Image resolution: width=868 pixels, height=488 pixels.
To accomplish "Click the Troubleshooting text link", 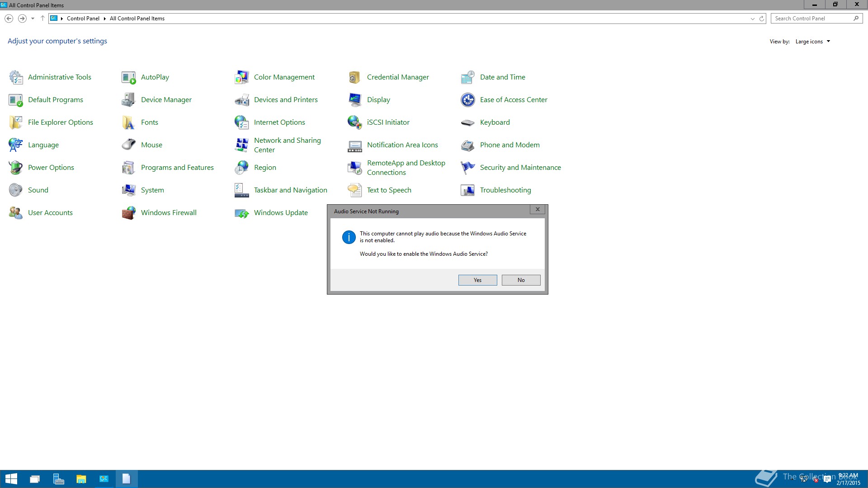I will click(505, 190).
